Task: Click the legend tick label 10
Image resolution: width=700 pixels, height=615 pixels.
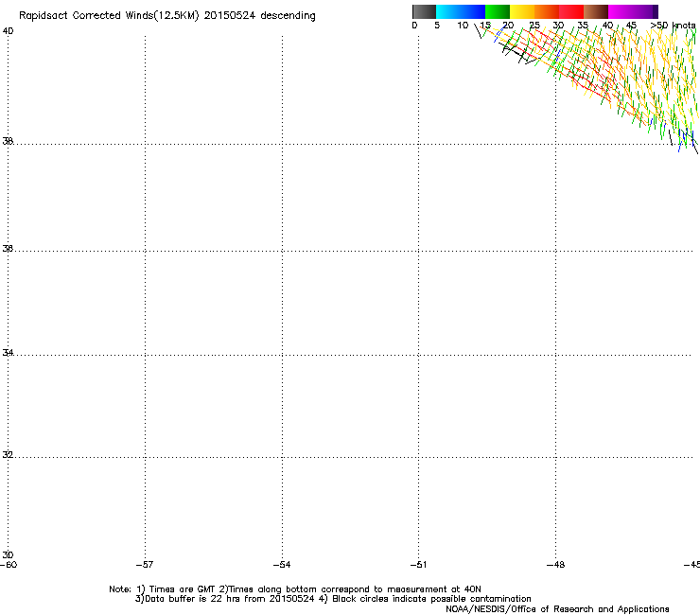Action: click(x=463, y=26)
